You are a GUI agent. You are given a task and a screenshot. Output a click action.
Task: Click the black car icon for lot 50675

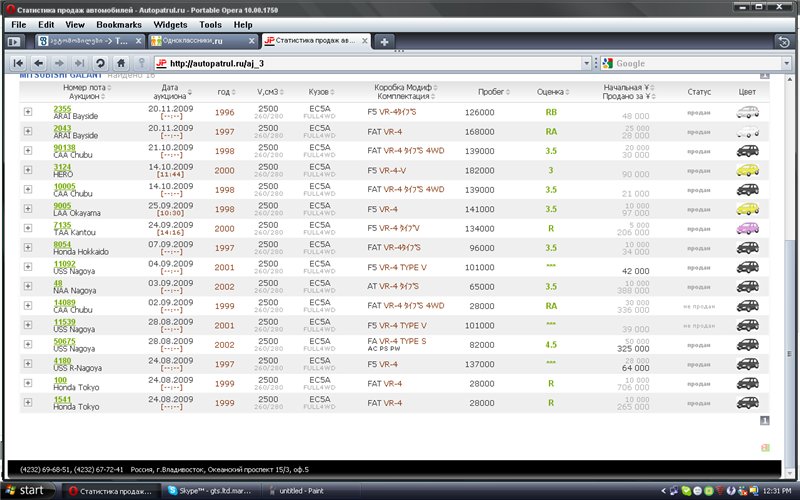pyautogui.click(x=747, y=344)
